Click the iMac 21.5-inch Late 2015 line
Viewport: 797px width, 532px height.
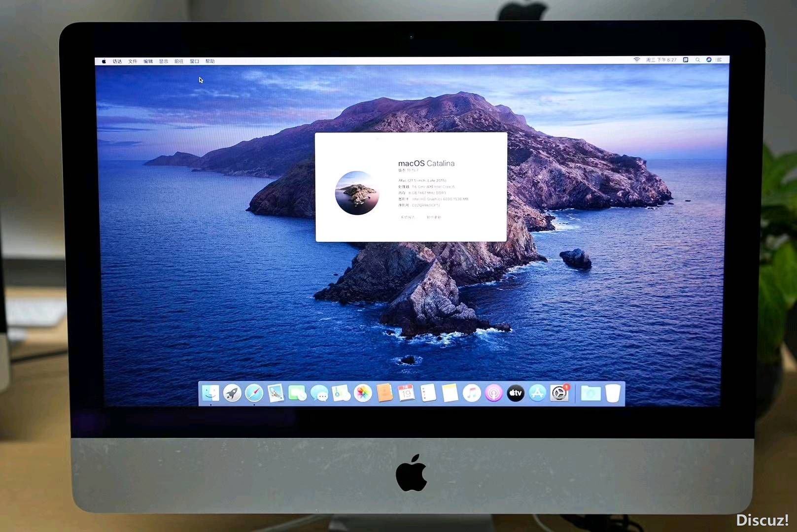click(x=422, y=180)
